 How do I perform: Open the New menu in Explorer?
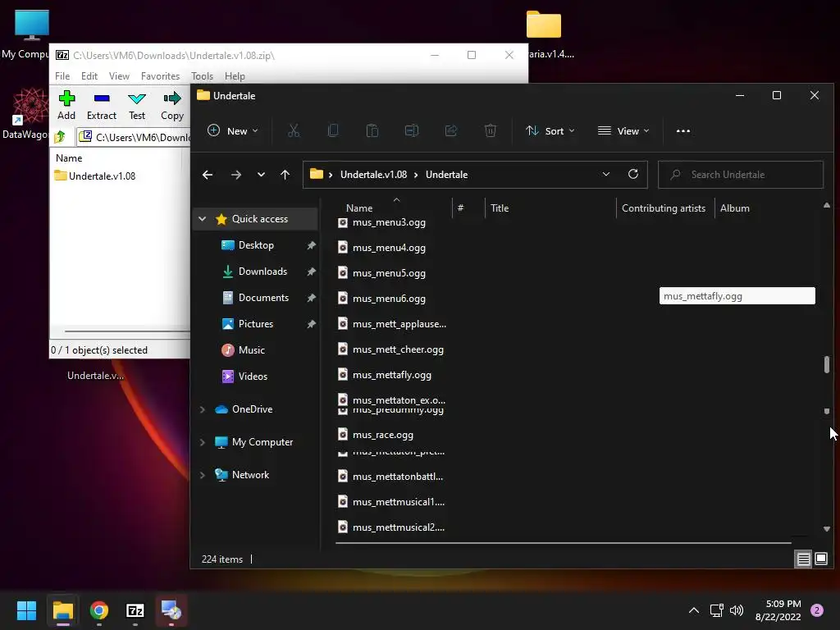pyautogui.click(x=232, y=130)
